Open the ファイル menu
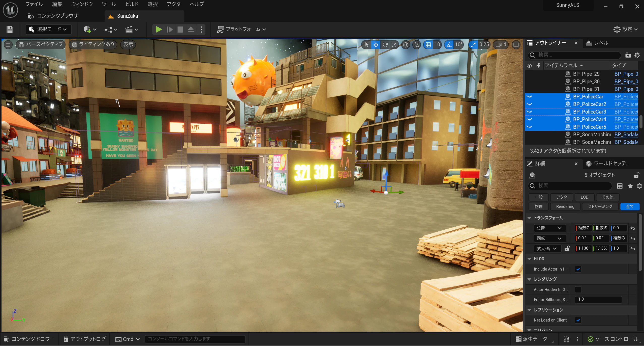Screen dimensions: 644x346 pos(34,4)
